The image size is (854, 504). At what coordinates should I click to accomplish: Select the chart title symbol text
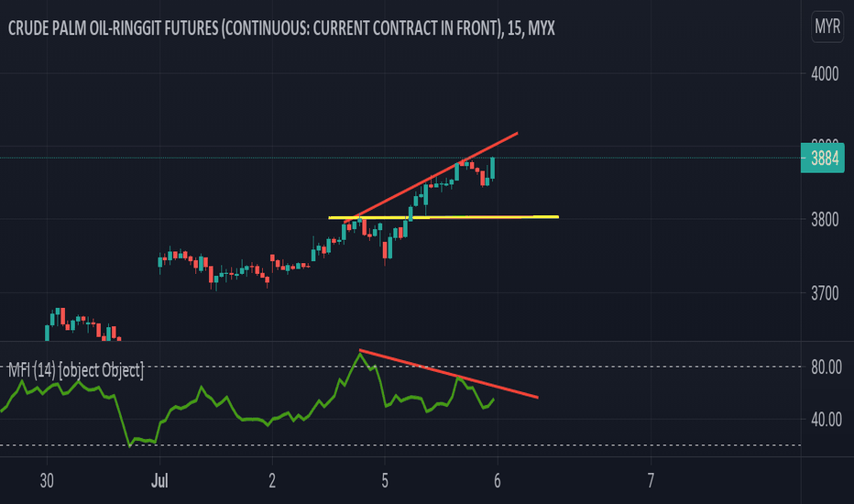(281, 28)
